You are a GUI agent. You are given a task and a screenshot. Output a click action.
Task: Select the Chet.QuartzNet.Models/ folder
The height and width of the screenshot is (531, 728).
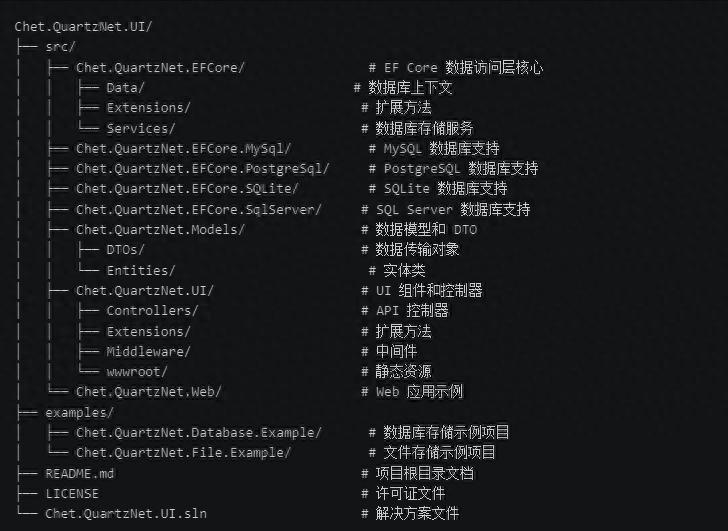point(160,230)
